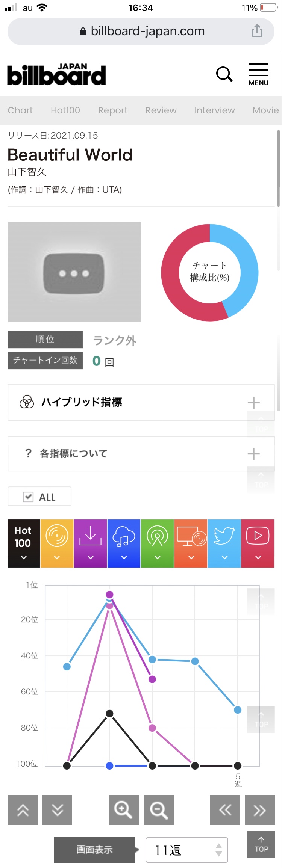Tap the share icon in address bar
This screenshot has height=868, width=282.
(257, 31)
